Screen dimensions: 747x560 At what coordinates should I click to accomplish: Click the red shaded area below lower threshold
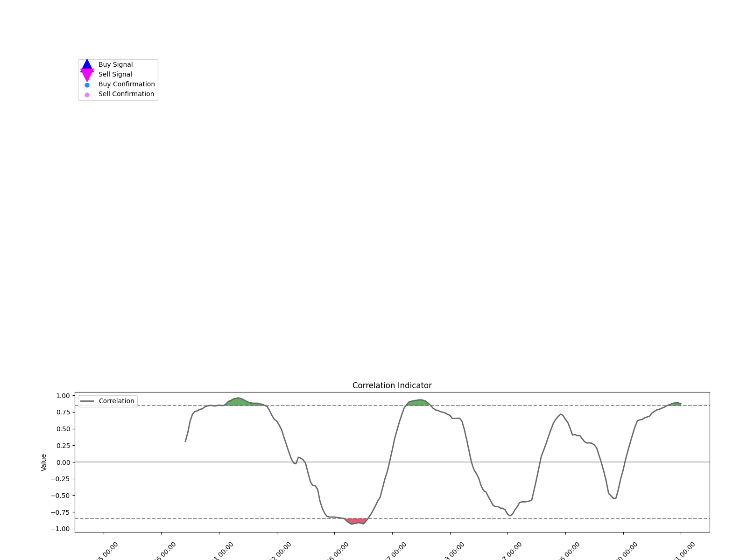click(x=356, y=521)
